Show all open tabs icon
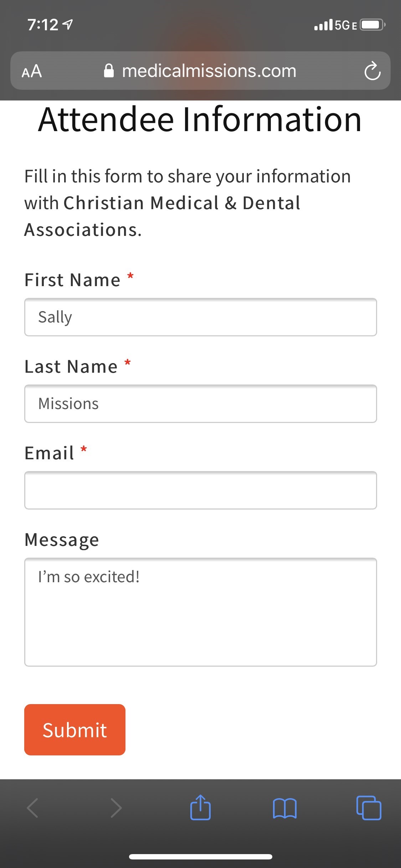The width and height of the screenshot is (401, 868). (369, 807)
